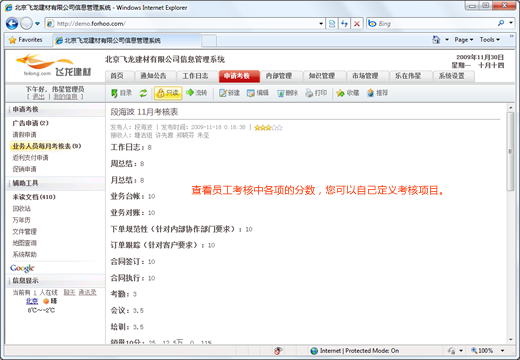Click the content scrollbar down arrow
This screenshot has height=360, width=520.
click(x=510, y=340)
